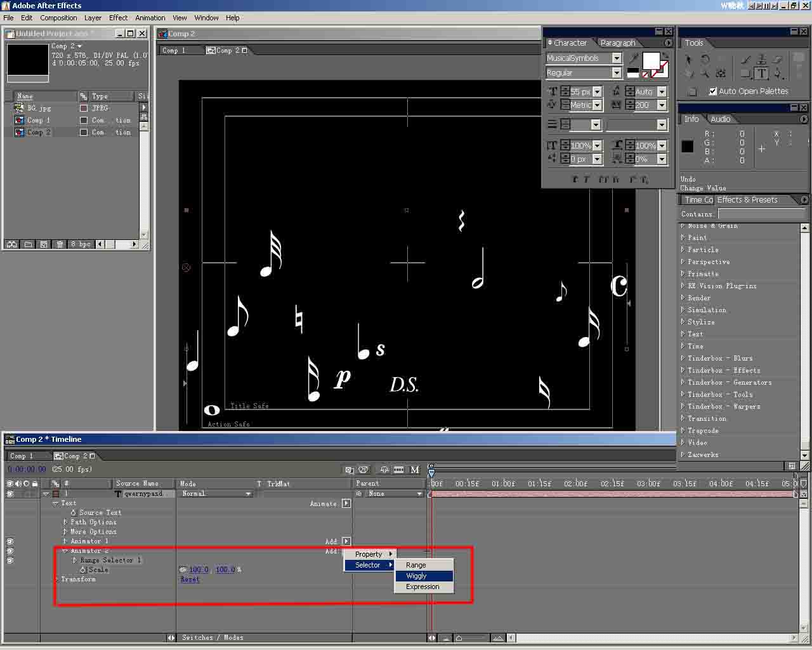Click the Source Text stopwatch icon
The image size is (812, 650).
[x=74, y=513]
